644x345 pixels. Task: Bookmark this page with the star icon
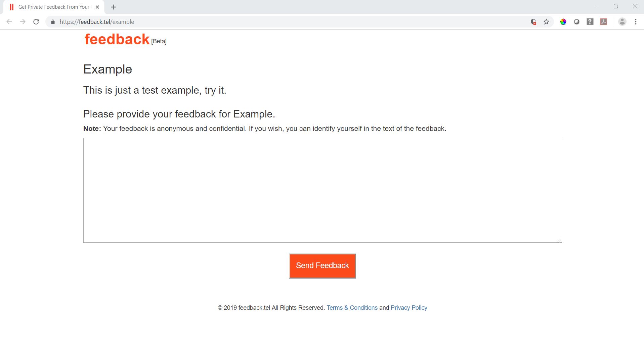coord(546,22)
